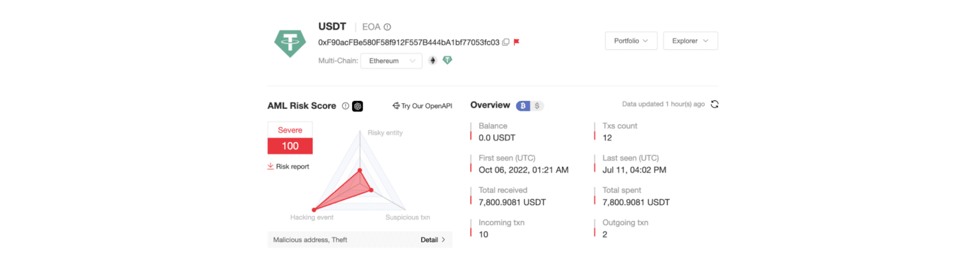Select the green Tether chain icon

click(x=447, y=60)
